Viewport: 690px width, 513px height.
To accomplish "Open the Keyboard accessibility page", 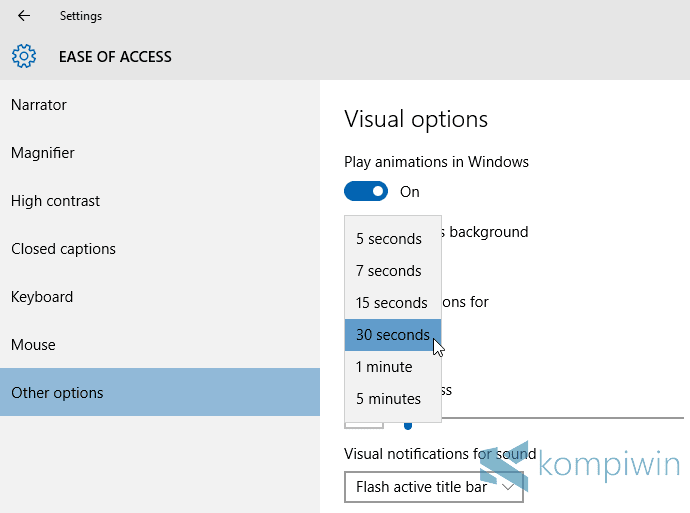I will point(42,297).
